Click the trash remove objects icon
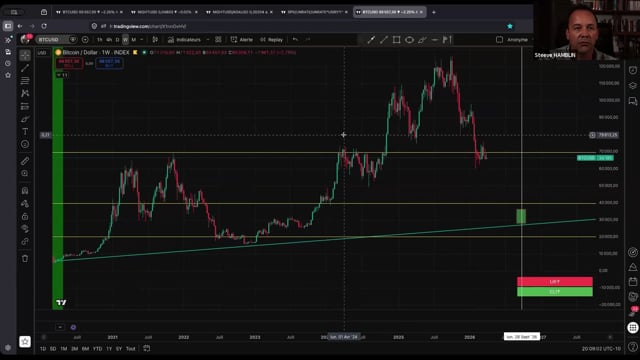Screen dimensions: 640x360 [x=25, y=258]
